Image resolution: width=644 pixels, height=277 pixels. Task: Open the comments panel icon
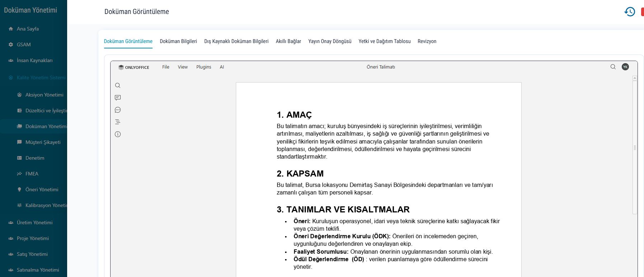click(118, 98)
